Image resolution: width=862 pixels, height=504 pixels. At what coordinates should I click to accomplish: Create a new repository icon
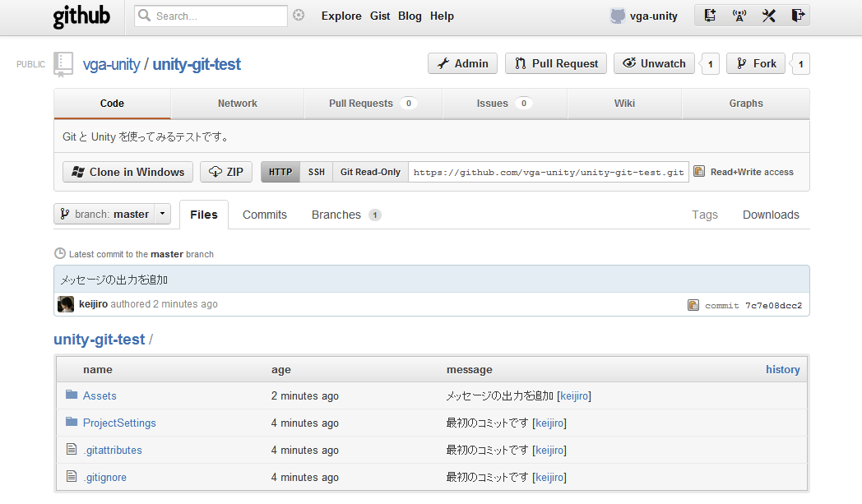pyautogui.click(x=710, y=16)
